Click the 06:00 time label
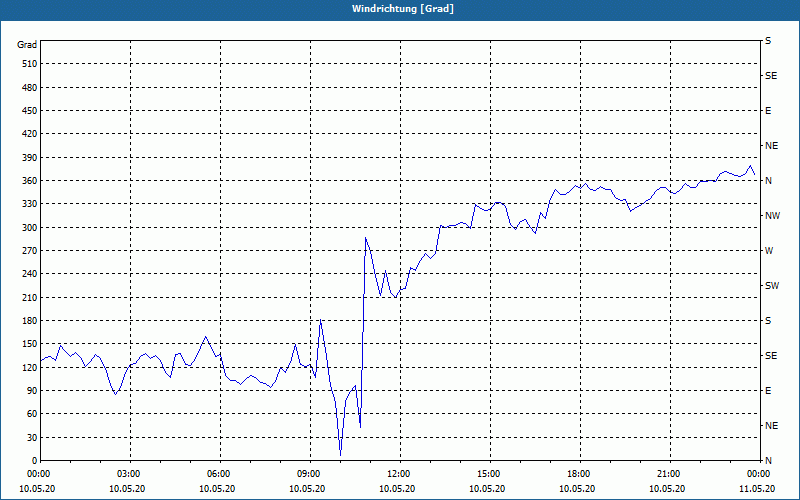 coord(217,473)
